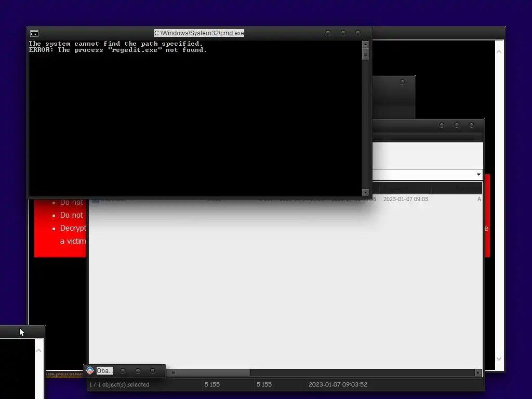Click the round button on small dark window

pyautogui.click(x=403, y=82)
